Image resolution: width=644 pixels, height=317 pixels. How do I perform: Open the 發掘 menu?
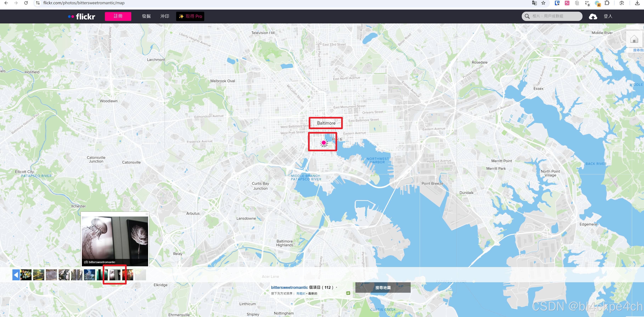click(x=146, y=16)
